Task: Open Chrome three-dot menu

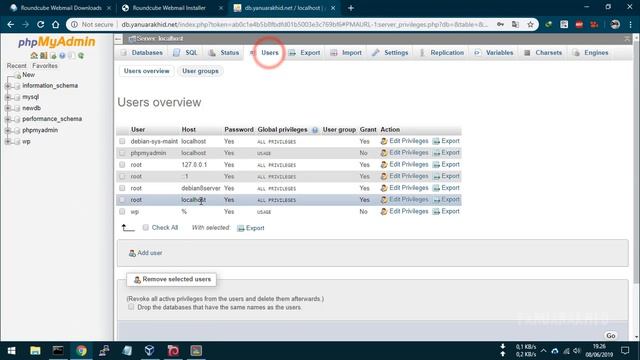Action: (631, 24)
